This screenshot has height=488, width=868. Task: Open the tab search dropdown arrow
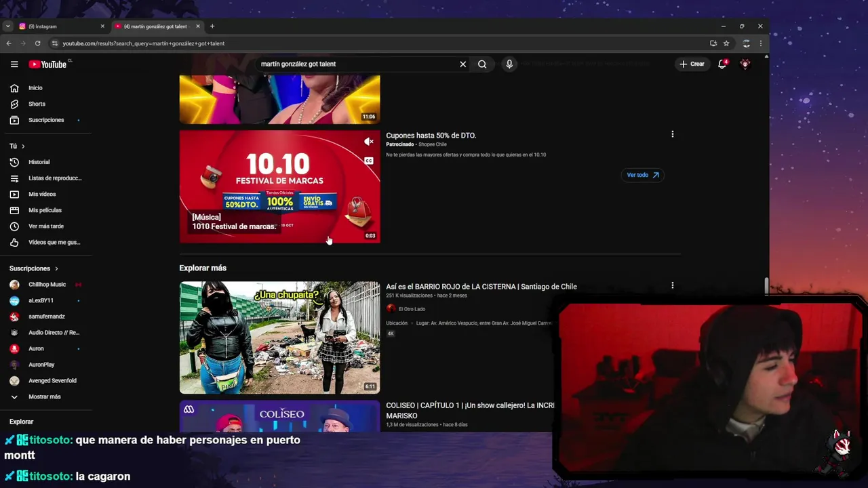coord(7,26)
